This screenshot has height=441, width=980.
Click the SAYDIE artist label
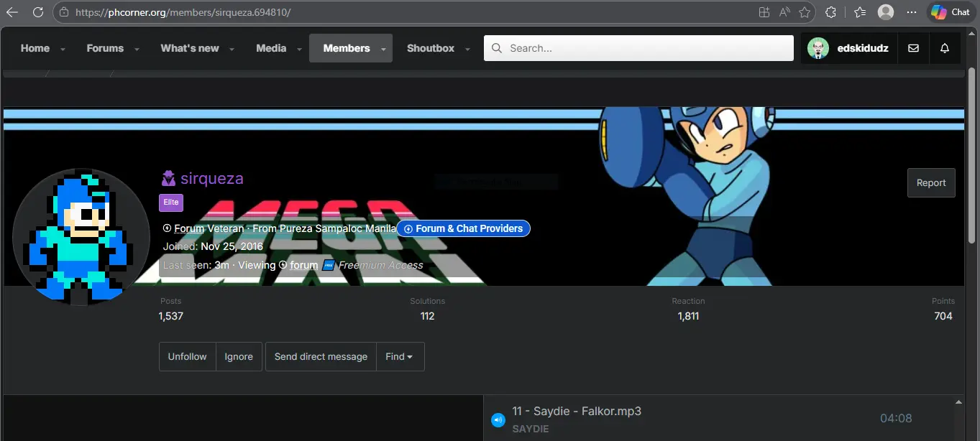point(531,429)
